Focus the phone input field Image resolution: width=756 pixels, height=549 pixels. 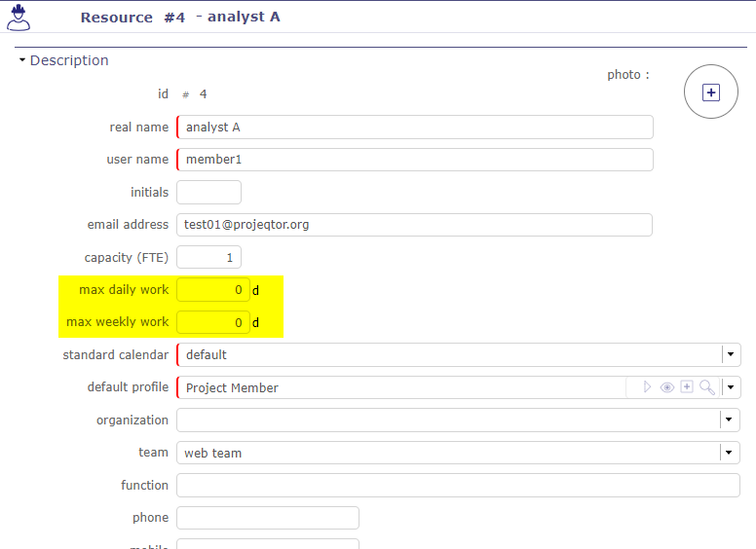click(268, 518)
